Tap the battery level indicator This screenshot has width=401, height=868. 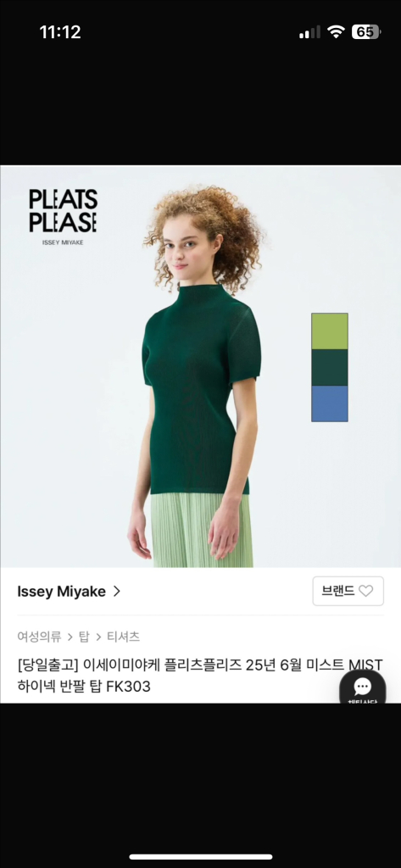click(x=366, y=32)
